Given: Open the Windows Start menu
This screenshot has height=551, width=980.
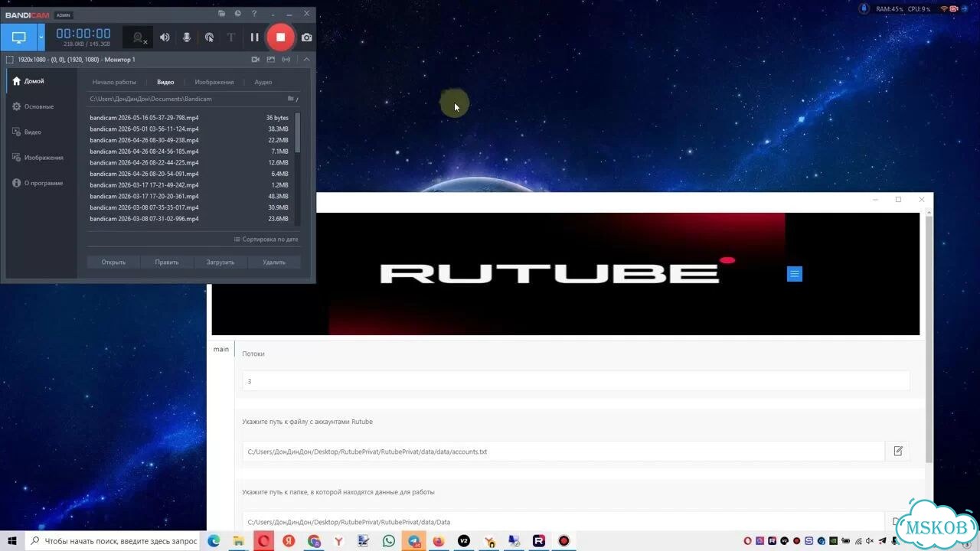Looking at the screenshot, I should 12,541.
